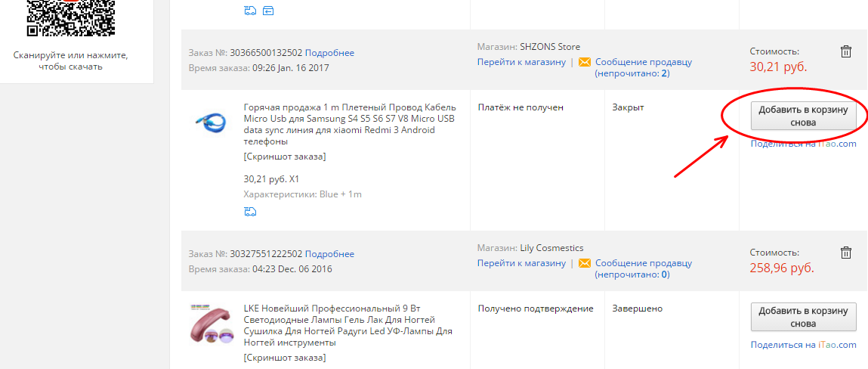The image size is (868, 369).
Task: Scan the QR code image to download
Action: (70, 17)
